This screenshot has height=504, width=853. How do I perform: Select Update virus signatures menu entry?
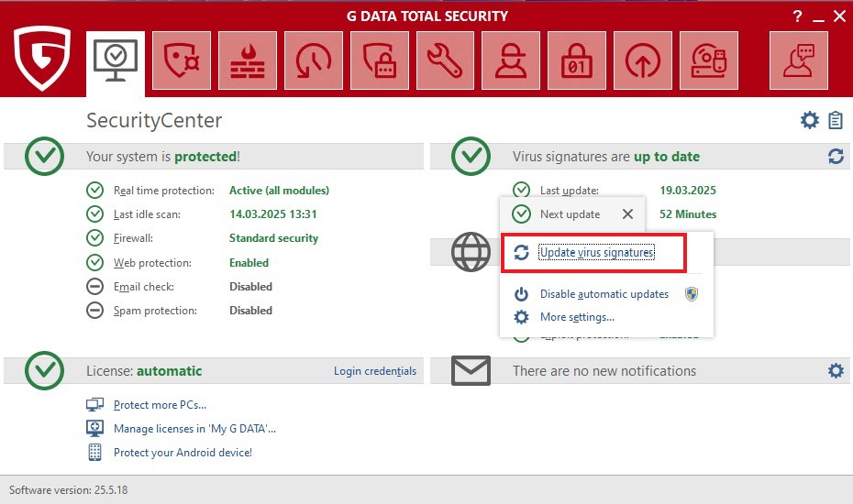[597, 252]
